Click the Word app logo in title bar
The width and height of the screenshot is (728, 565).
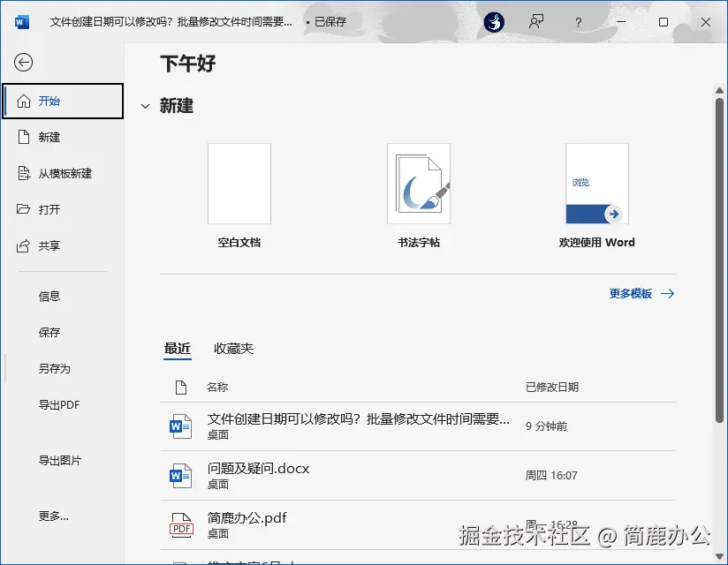pos(22,22)
